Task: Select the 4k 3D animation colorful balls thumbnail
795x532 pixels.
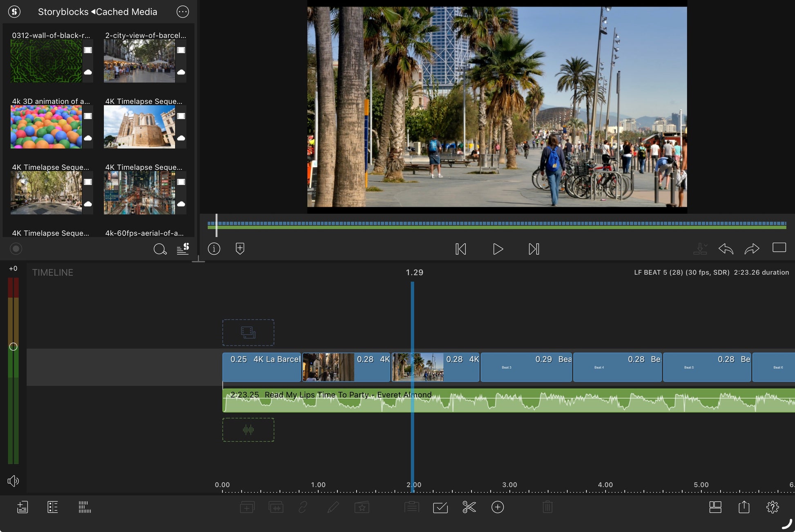Action: 46,127
